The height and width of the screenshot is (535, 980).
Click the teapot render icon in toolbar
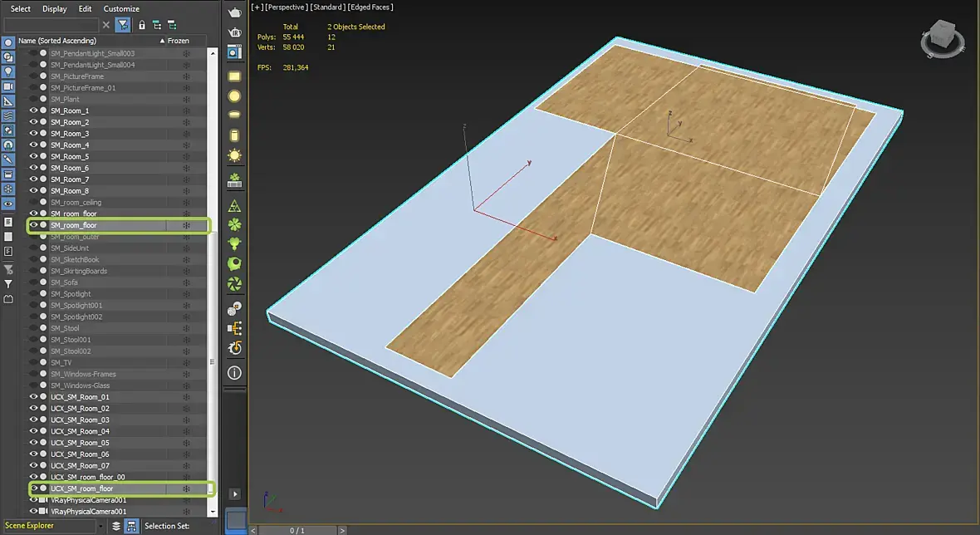click(234, 12)
